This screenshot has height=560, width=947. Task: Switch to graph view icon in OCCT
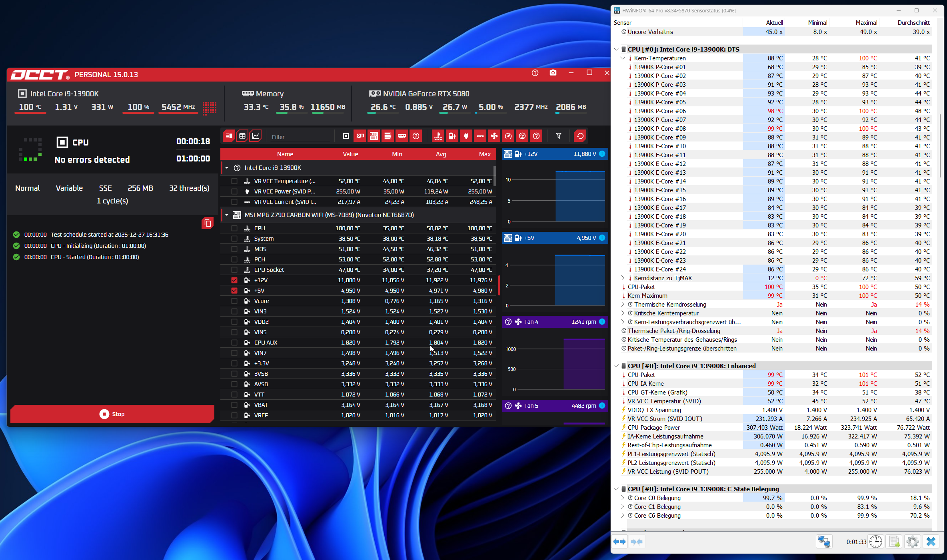point(256,136)
